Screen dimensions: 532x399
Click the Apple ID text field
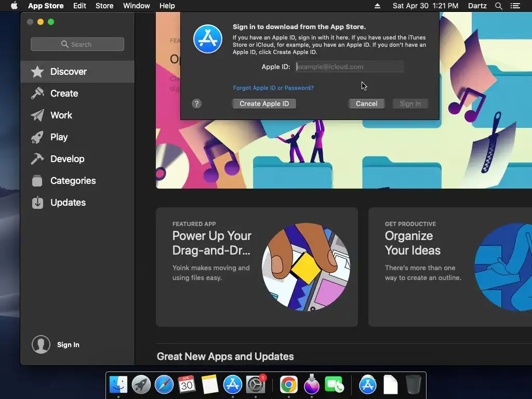349,67
